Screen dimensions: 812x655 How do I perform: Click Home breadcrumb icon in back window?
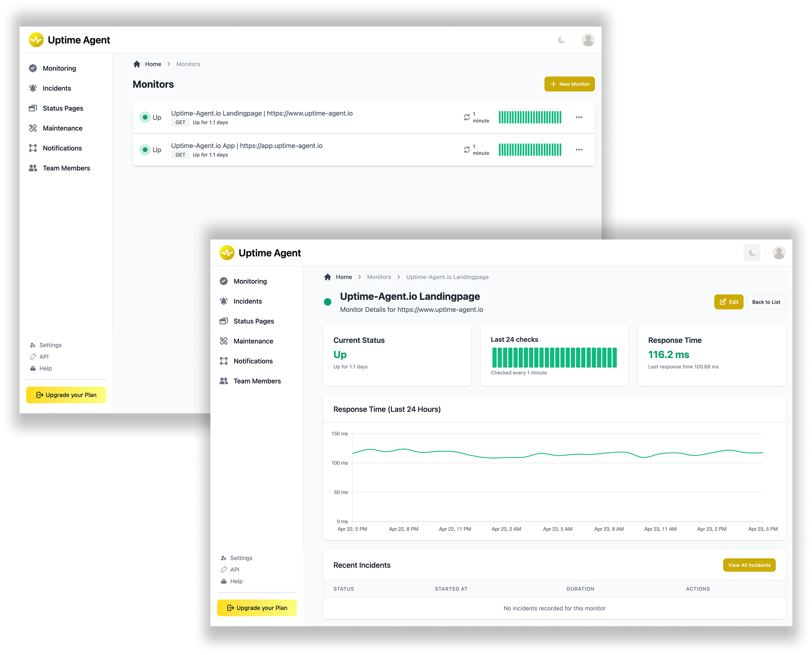tap(137, 64)
